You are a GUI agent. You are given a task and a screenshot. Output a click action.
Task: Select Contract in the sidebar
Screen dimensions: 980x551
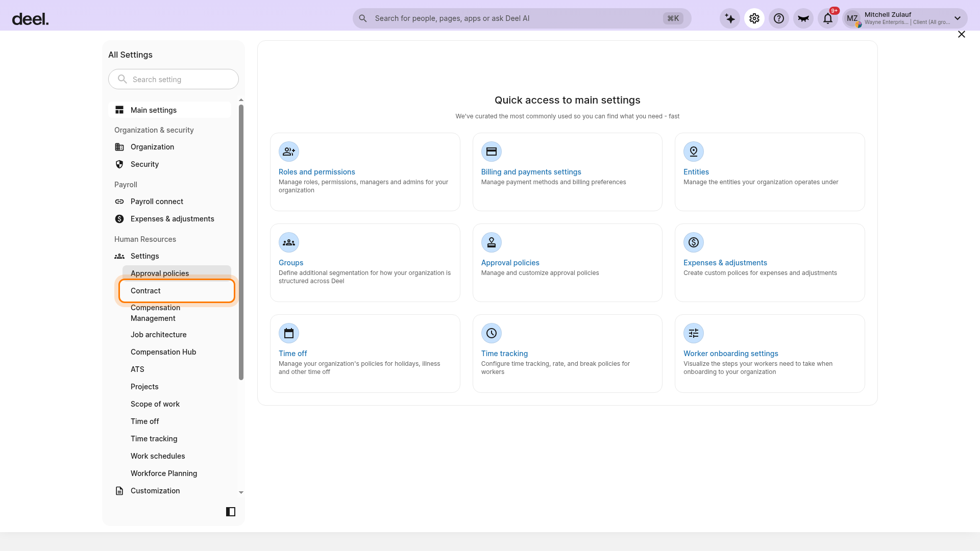pos(177,291)
